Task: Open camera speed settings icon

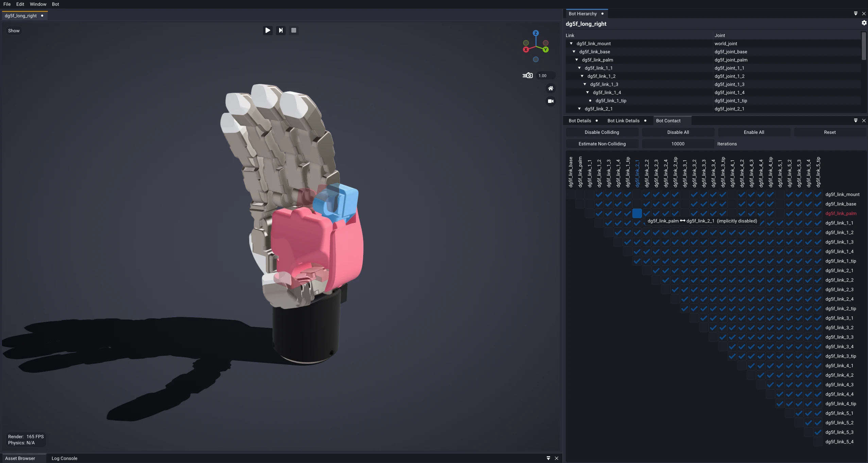Action: [x=528, y=75]
